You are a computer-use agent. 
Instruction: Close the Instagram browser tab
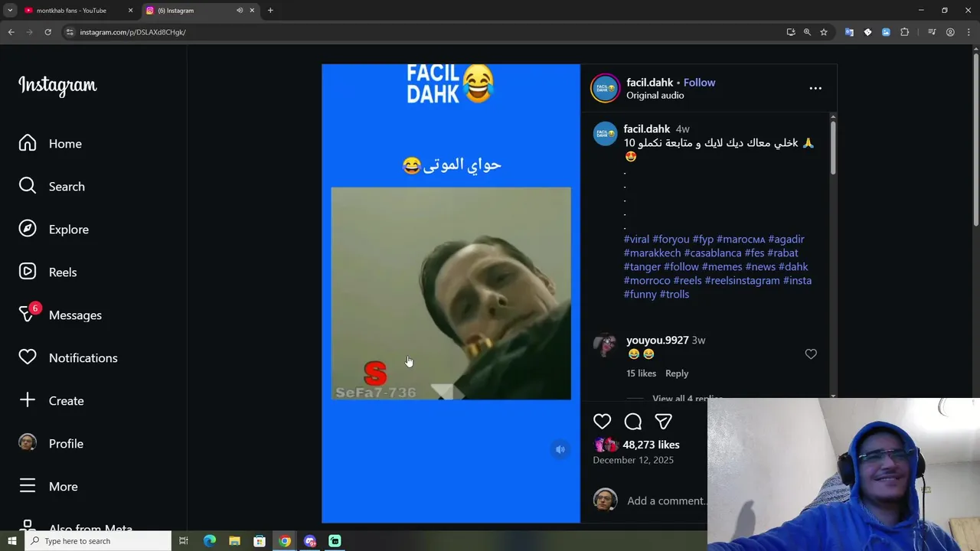(x=252, y=11)
